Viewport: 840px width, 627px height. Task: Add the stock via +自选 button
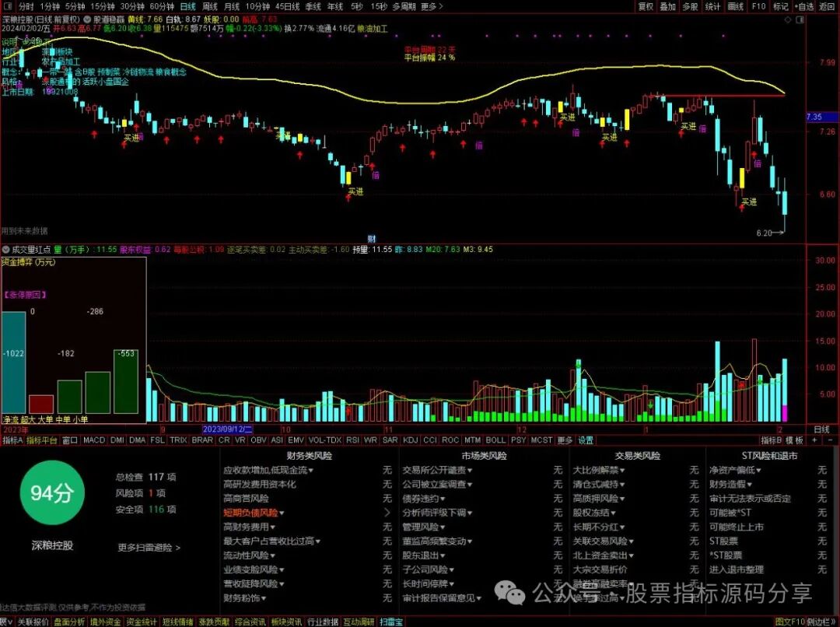pos(803,6)
